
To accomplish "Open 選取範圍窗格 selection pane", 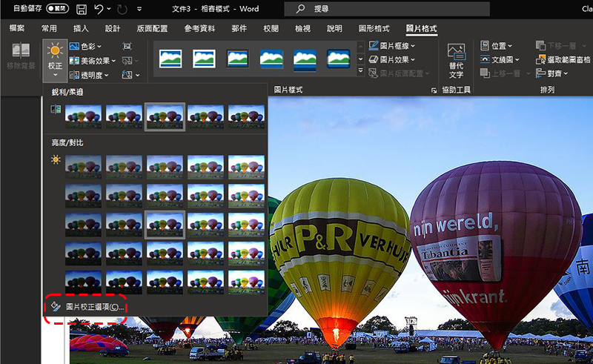I will (x=565, y=59).
